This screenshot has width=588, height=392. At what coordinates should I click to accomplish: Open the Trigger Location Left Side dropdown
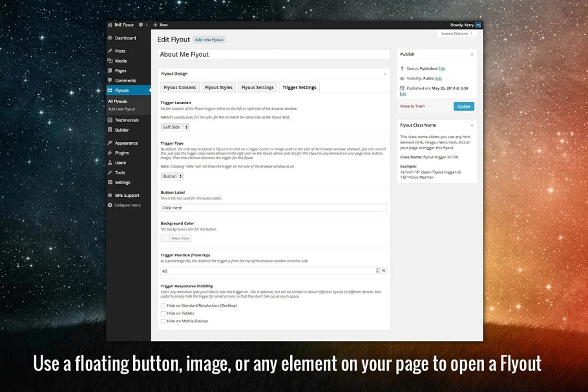click(174, 127)
